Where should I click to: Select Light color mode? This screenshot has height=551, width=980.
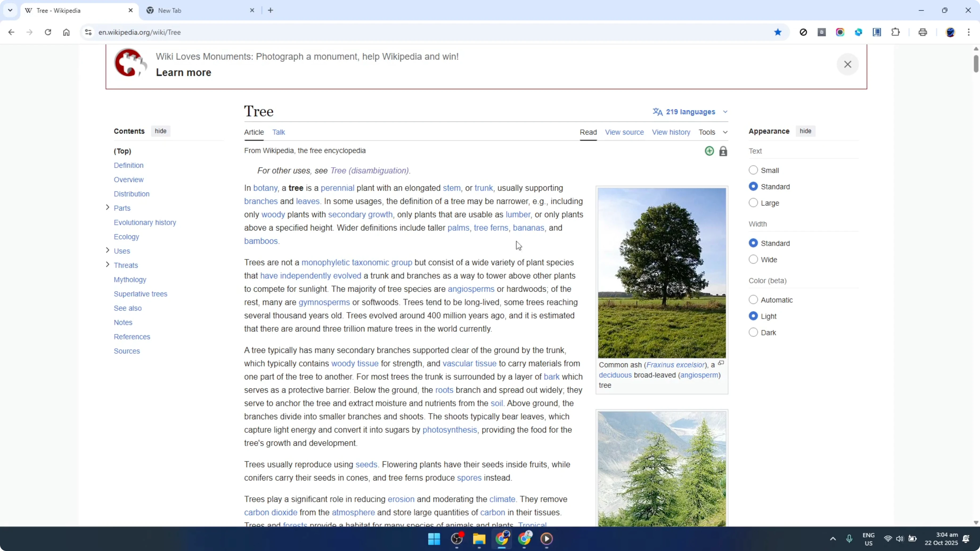[x=753, y=316]
